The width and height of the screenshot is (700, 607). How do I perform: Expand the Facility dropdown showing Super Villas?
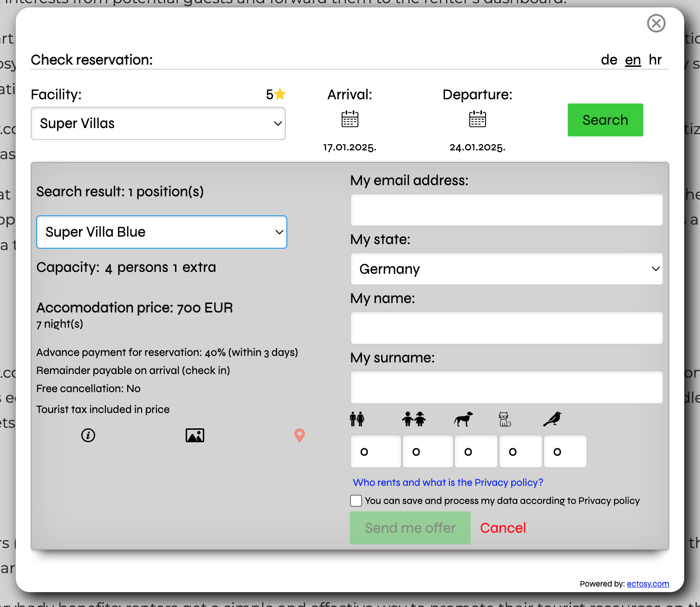click(x=158, y=123)
